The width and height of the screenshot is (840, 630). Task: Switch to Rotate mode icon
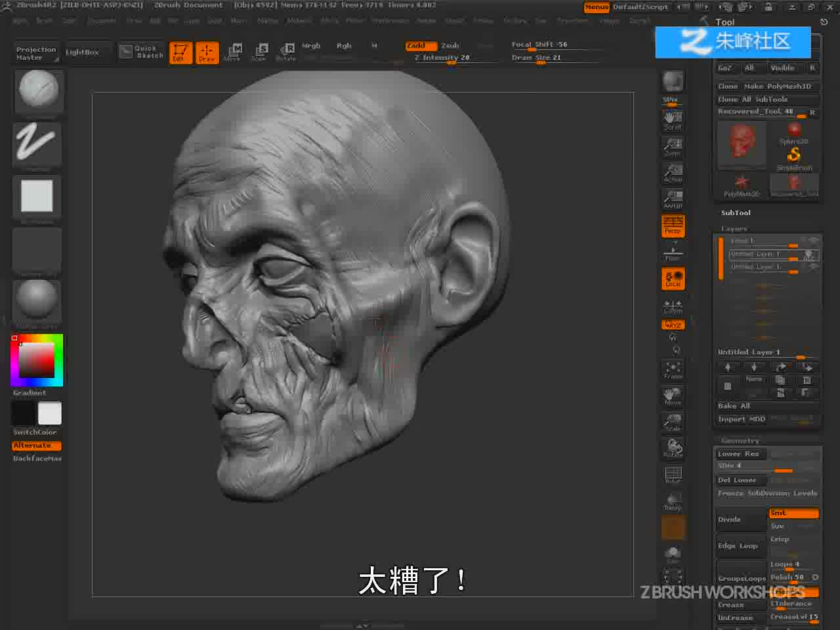point(286,52)
